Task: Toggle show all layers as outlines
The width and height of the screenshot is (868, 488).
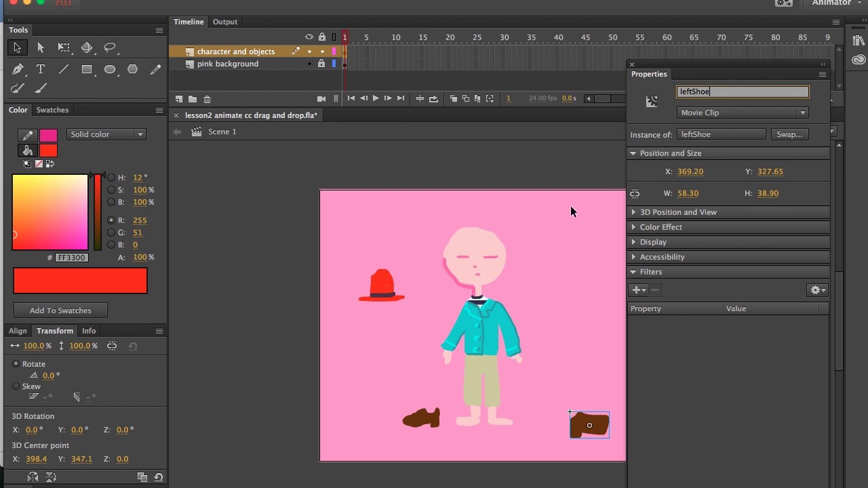Action: 334,37
